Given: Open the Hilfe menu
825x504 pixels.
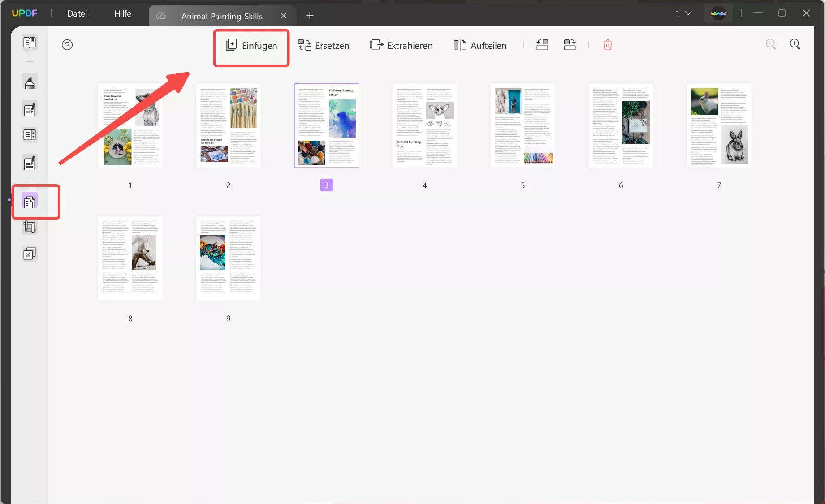Looking at the screenshot, I should pos(123,13).
